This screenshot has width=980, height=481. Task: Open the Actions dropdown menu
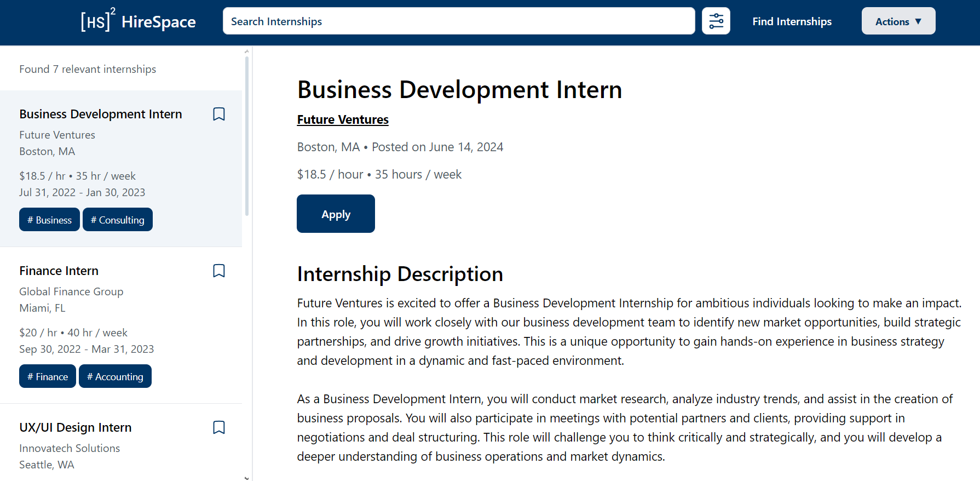tap(898, 21)
